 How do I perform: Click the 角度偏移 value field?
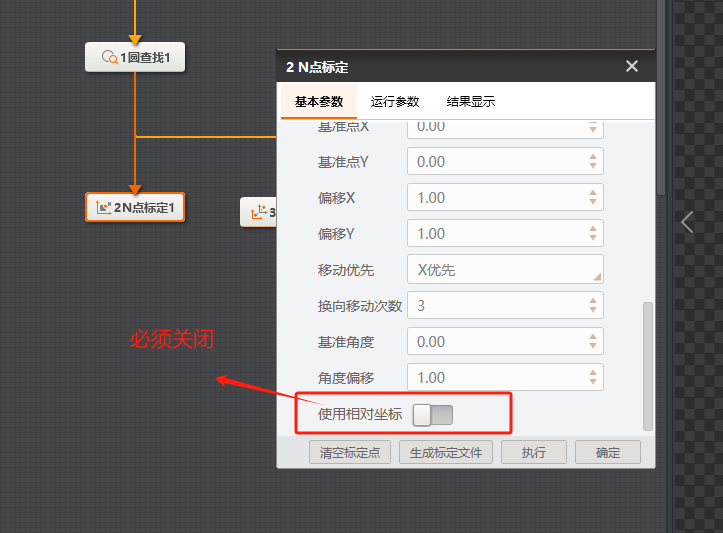click(x=505, y=377)
